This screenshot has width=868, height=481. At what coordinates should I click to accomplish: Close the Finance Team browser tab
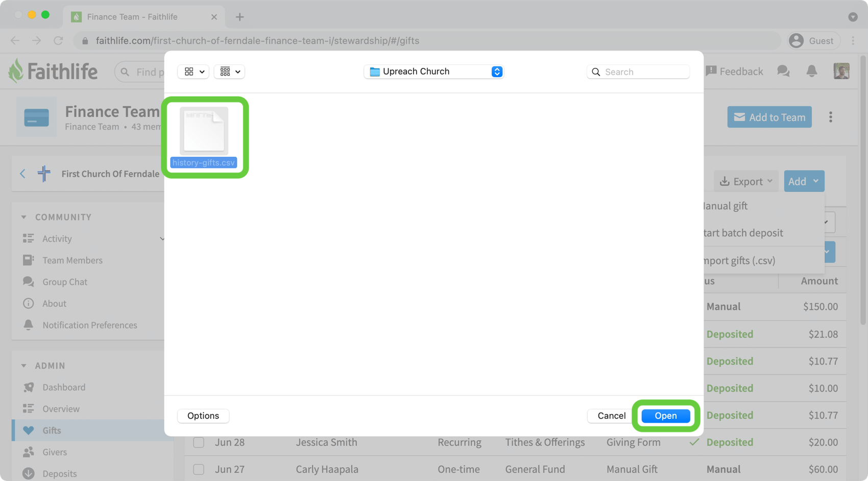tap(214, 17)
